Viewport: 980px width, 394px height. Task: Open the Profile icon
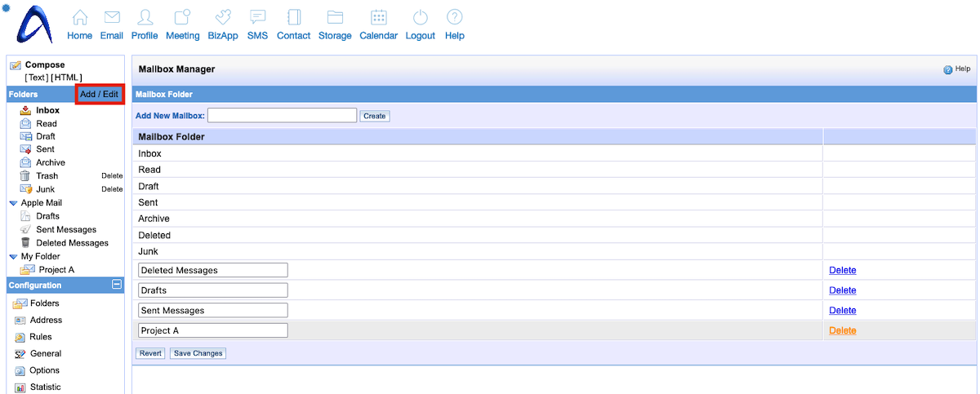(x=145, y=18)
